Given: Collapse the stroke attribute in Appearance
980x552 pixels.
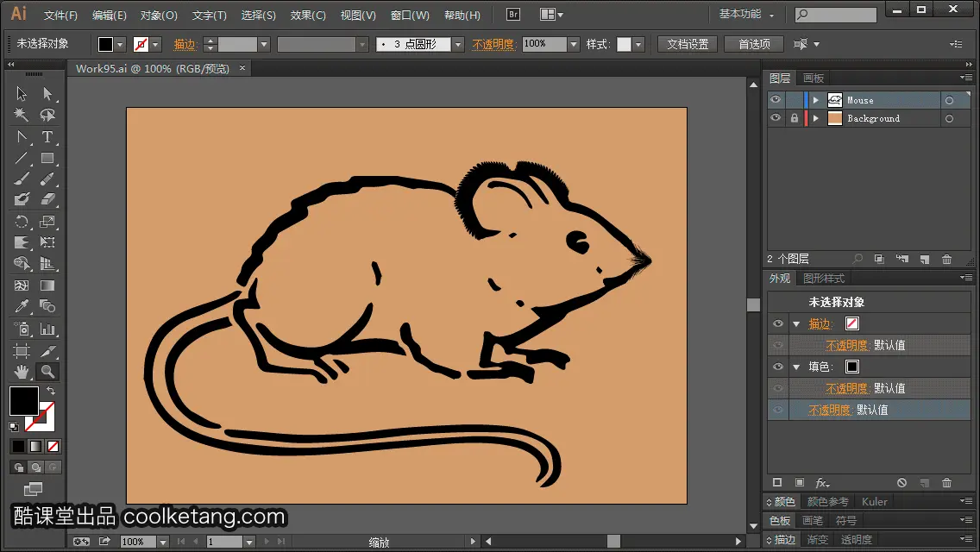Looking at the screenshot, I should [796, 323].
